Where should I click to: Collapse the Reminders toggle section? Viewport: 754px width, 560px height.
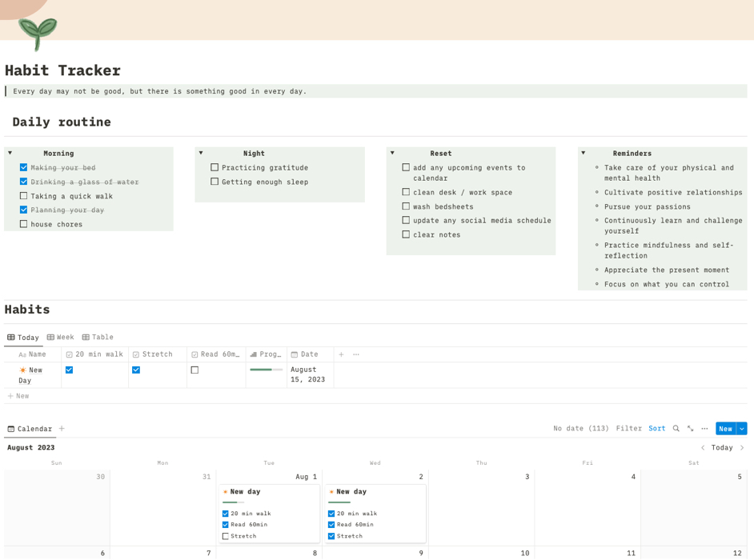click(x=584, y=153)
